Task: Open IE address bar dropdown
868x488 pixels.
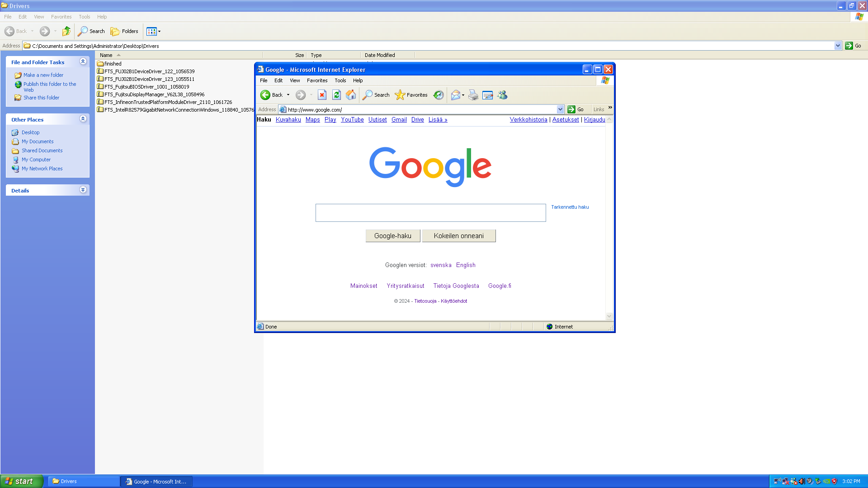Action: point(560,109)
